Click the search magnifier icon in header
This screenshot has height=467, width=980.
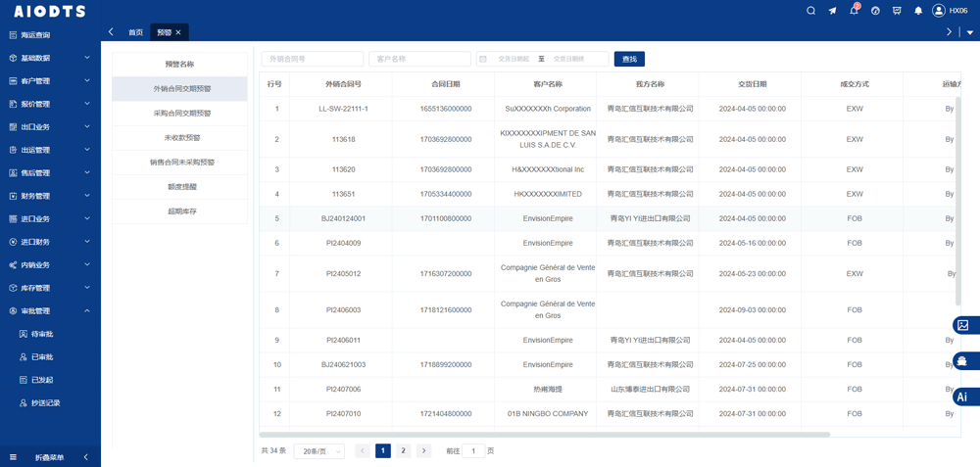810,11
